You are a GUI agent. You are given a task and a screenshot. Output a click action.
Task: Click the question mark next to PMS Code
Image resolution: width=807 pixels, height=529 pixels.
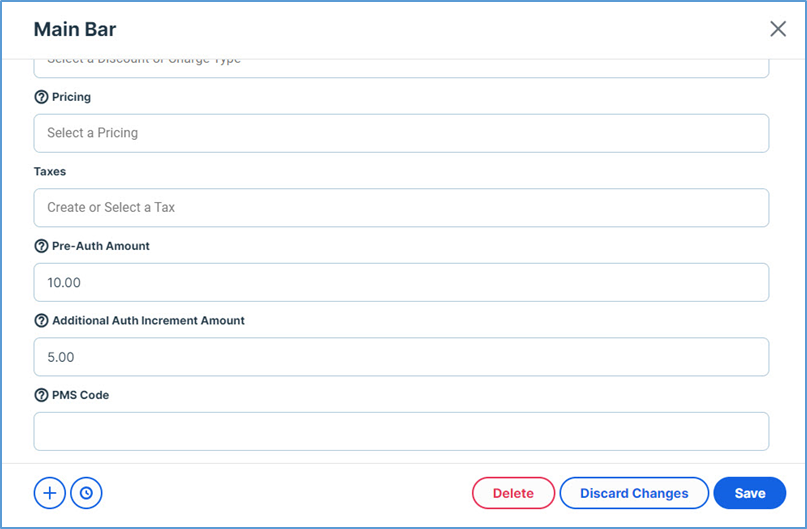[41, 395]
